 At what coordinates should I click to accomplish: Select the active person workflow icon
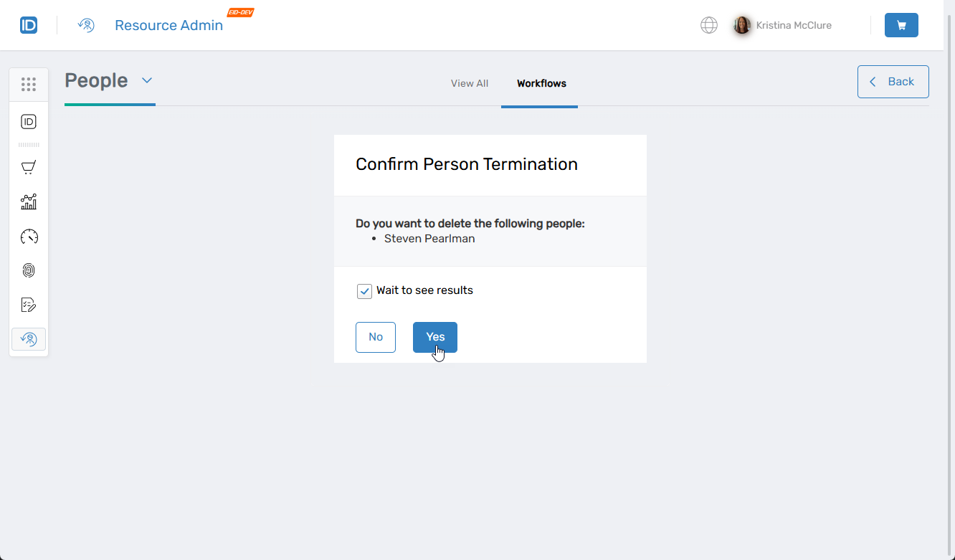click(x=29, y=338)
